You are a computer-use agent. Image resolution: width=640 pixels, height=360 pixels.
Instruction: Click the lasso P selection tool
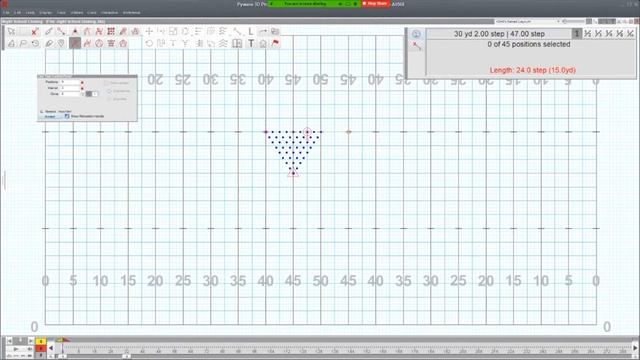click(x=23, y=43)
